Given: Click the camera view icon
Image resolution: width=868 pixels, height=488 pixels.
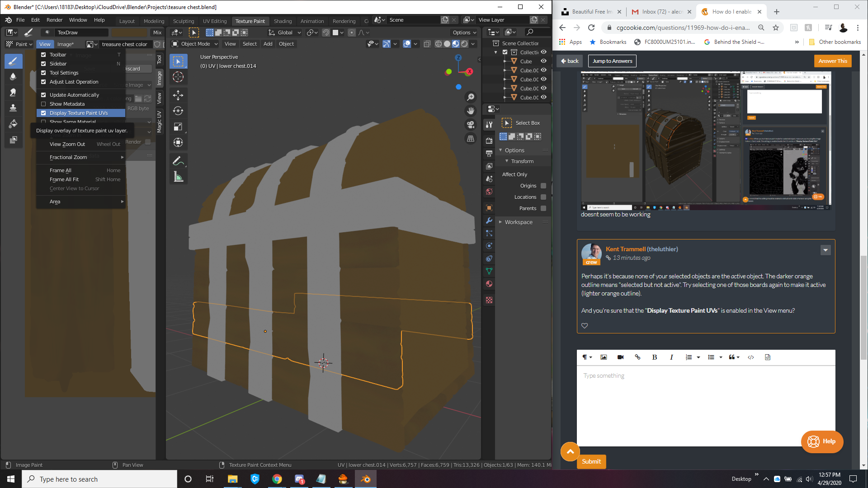Looking at the screenshot, I should pyautogui.click(x=471, y=125).
